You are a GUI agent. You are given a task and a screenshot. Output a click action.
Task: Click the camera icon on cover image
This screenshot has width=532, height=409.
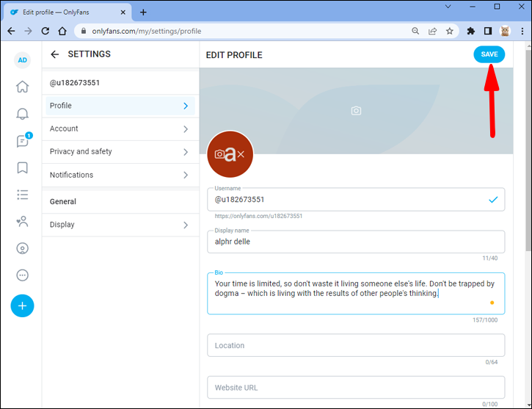coord(356,111)
